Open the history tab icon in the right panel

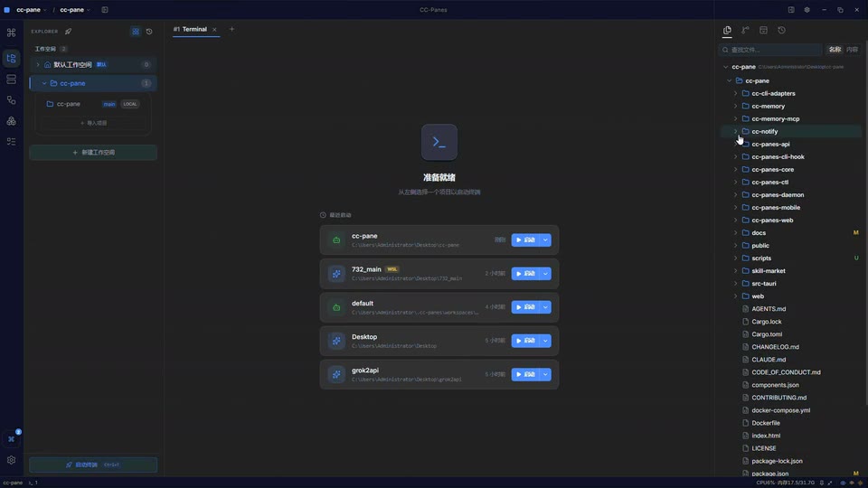(x=781, y=31)
